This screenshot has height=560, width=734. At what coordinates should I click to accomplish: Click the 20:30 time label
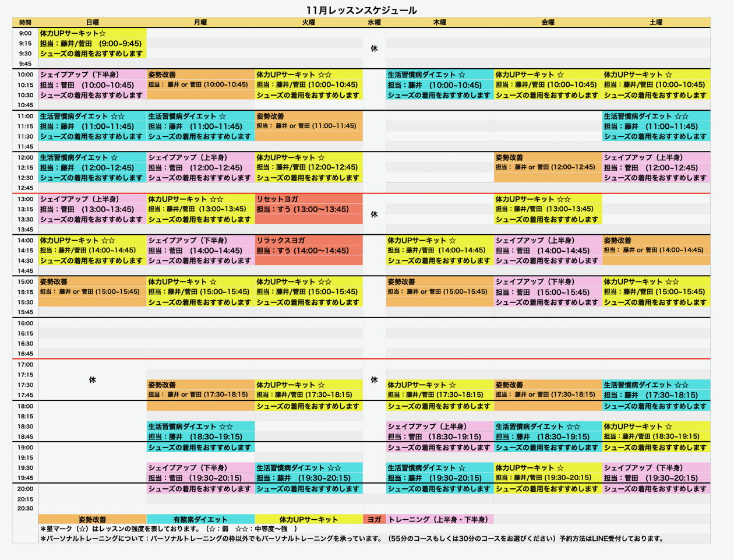(x=25, y=508)
